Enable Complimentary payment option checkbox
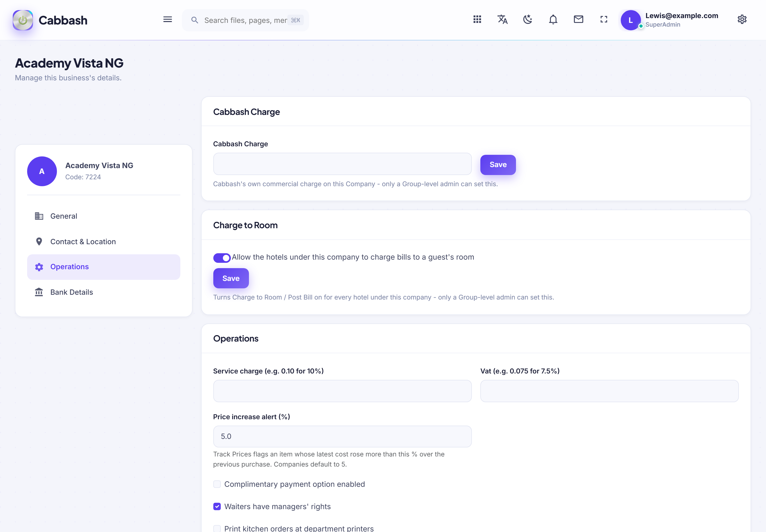 [217, 484]
